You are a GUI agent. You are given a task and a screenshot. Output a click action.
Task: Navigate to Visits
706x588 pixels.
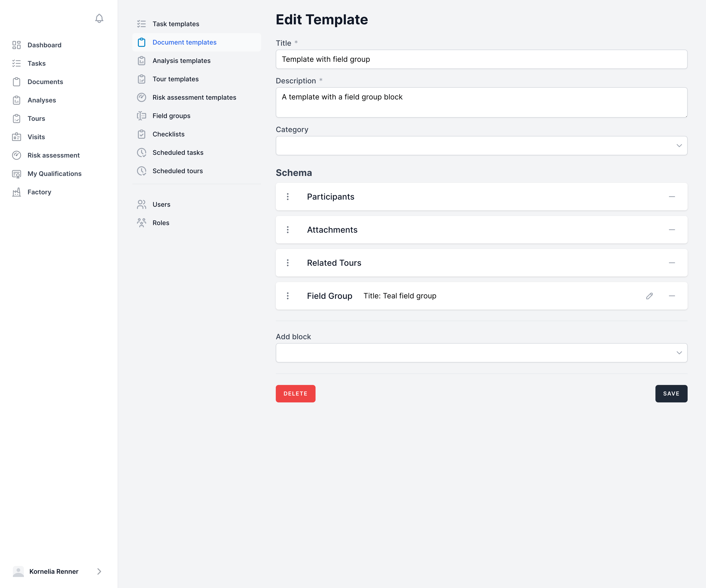[36, 137]
